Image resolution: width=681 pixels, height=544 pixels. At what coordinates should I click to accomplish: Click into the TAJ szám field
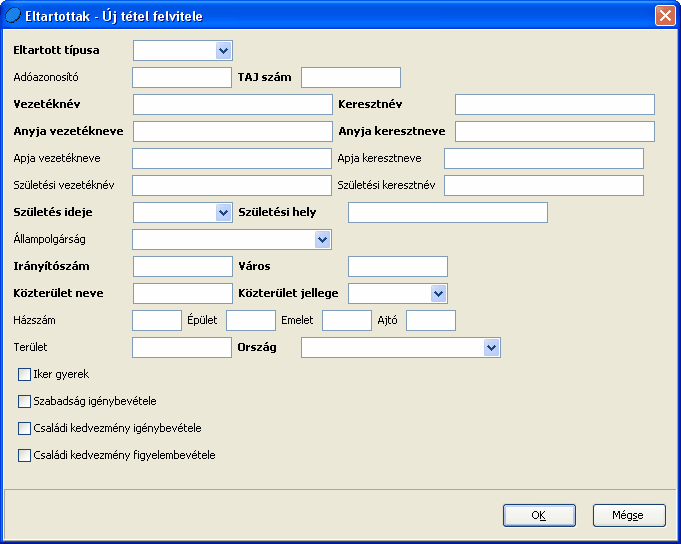(x=351, y=78)
